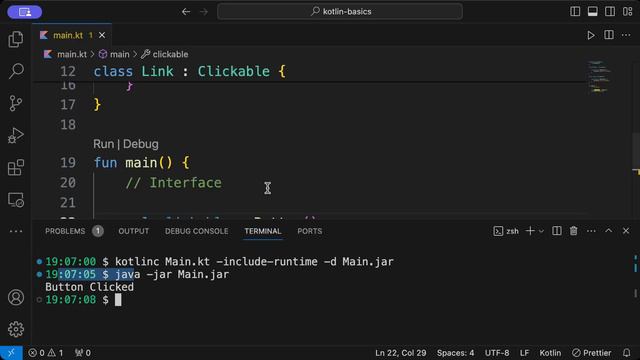Show additional activity bar views ellipsis

(16, 231)
